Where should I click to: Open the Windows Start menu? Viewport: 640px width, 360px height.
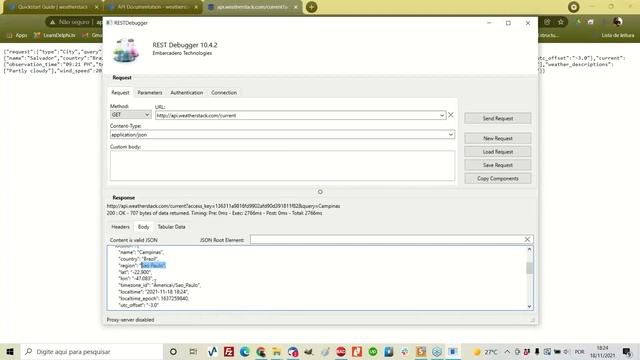(x=10, y=351)
